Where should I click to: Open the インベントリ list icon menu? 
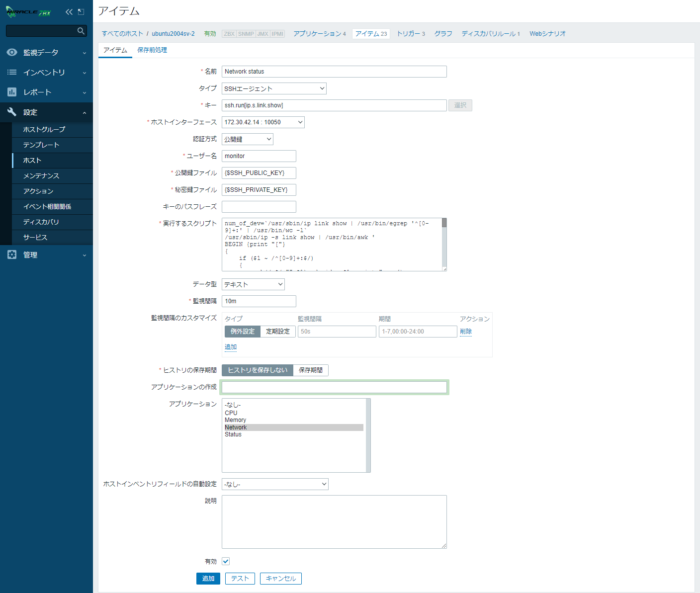pyautogui.click(x=12, y=72)
